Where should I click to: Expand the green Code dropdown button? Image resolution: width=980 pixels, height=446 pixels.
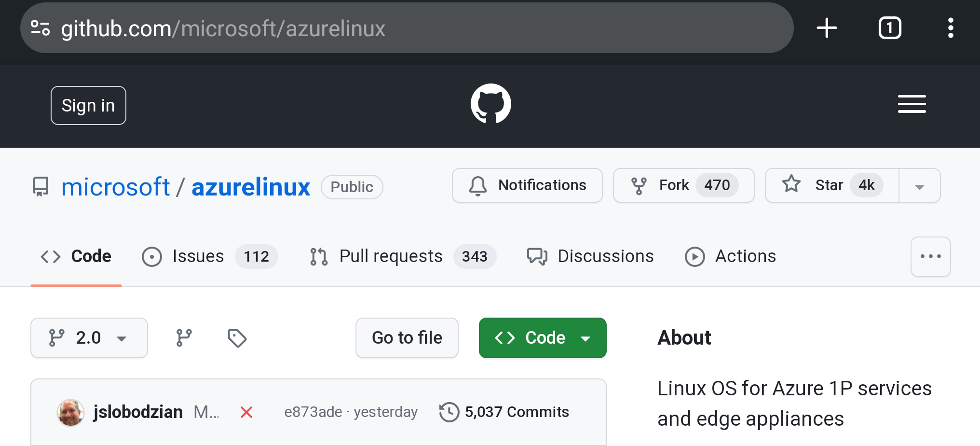tap(543, 338)
